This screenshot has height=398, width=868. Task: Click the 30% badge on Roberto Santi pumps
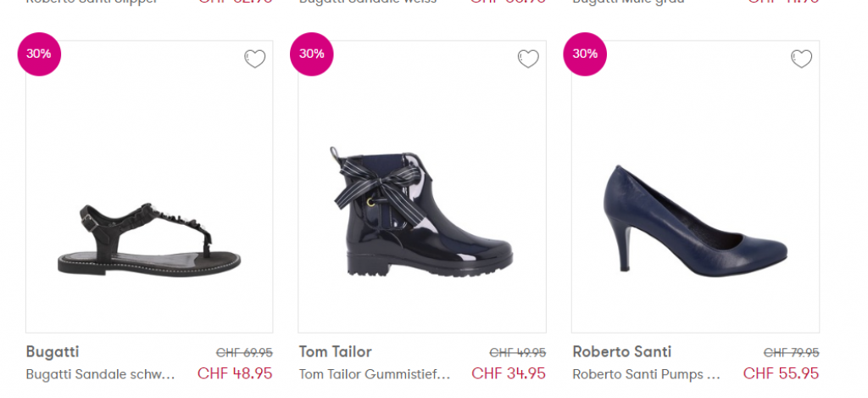(585, 53)
